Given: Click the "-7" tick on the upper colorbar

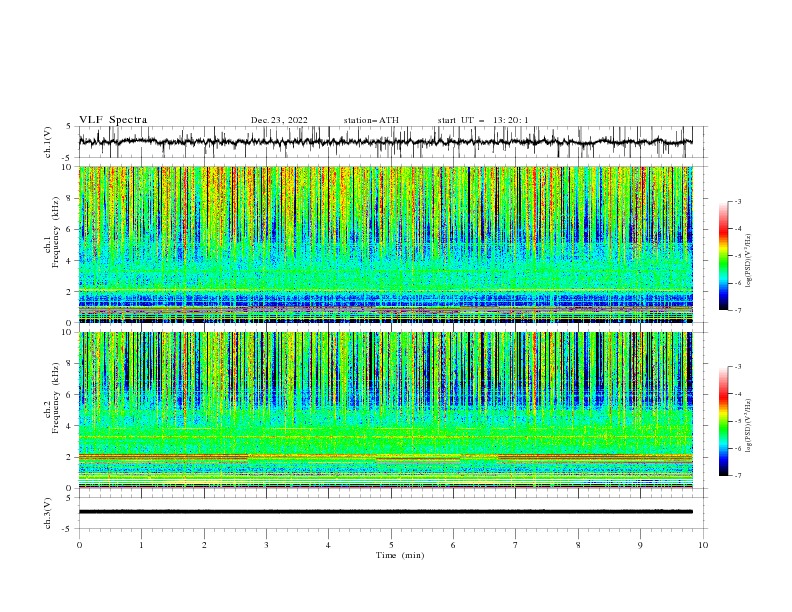Looking at the screenshot, I should (x=738, y=311).
